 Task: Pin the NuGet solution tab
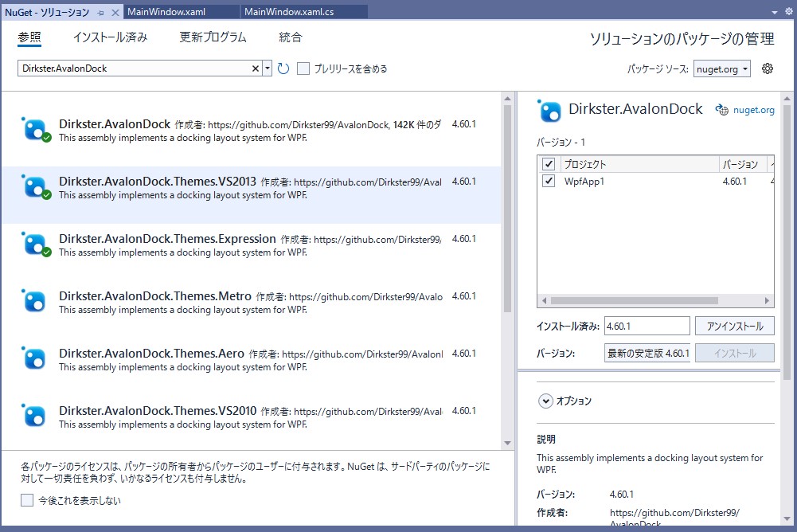[100, 13]
